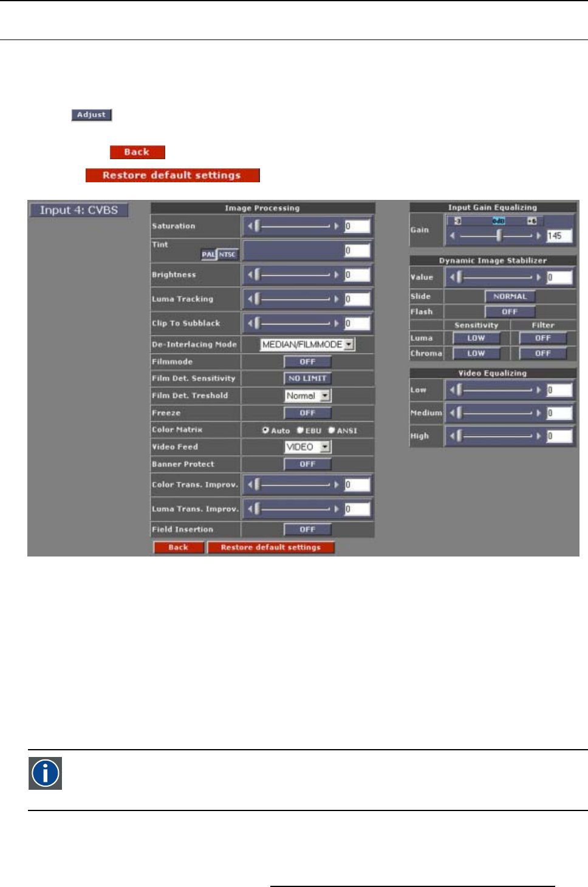The width and height of the screenshot is (588, 887).
Task: Click the Slide NORMAL button
Action: tap(510, 296)
